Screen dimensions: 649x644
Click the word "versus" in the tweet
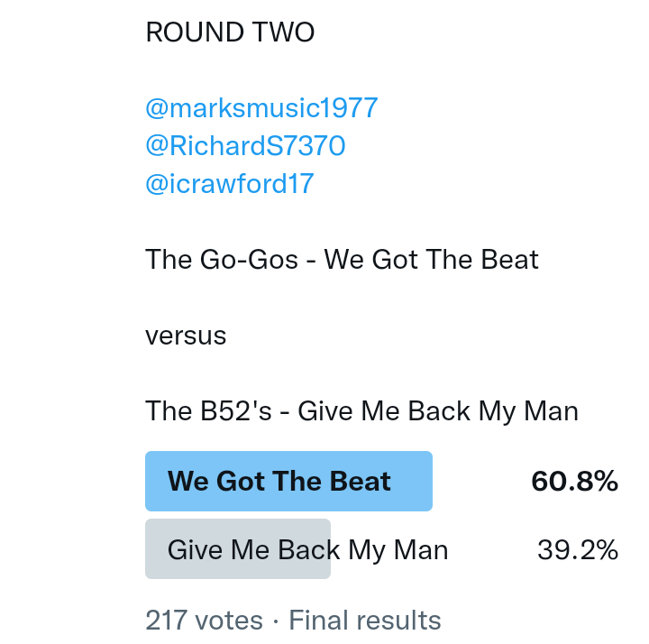(186, 336)
